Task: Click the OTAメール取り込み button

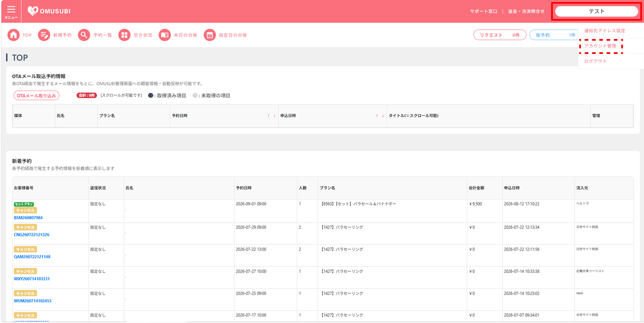Action: coord(36,96)
